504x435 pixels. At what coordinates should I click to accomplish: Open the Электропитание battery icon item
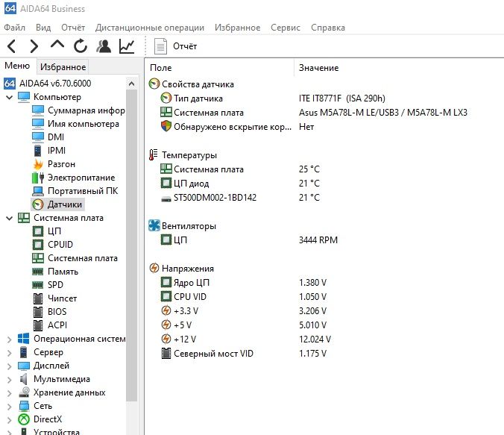click(38, 178)
